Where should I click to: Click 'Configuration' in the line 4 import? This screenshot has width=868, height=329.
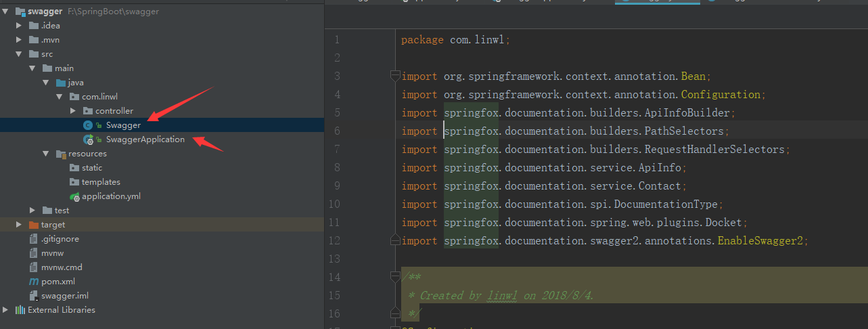(x=721, y=95)
